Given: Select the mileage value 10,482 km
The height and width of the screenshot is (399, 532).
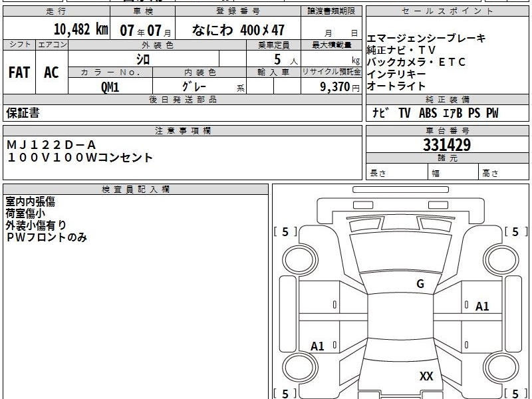Looking at the screenshot, I should [x=80, y=29].
